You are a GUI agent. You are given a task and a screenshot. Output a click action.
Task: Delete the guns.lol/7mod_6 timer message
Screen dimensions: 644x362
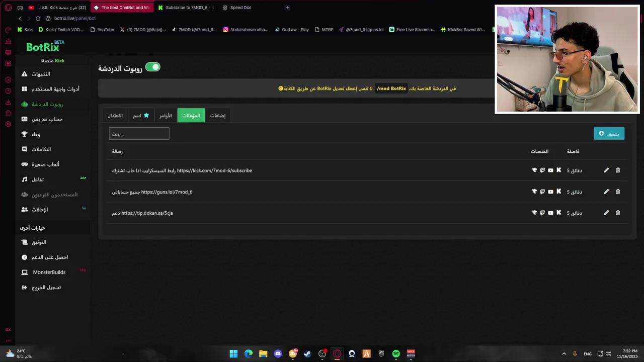point(618,192)
